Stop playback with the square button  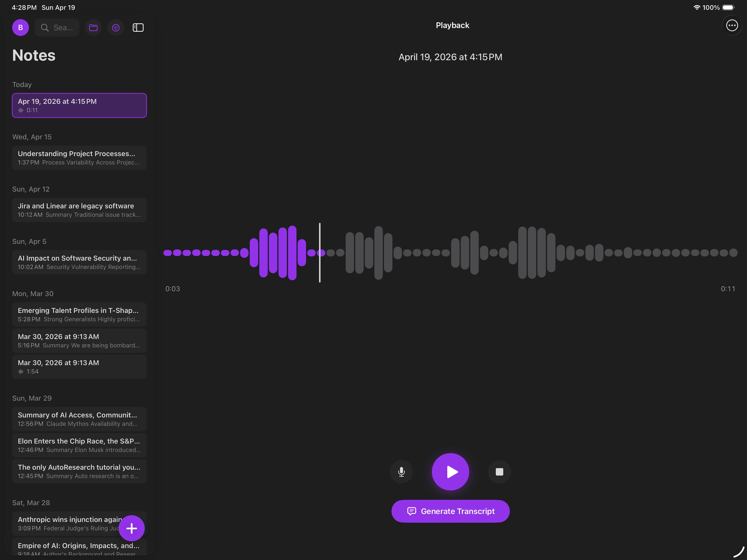[499, 472]
